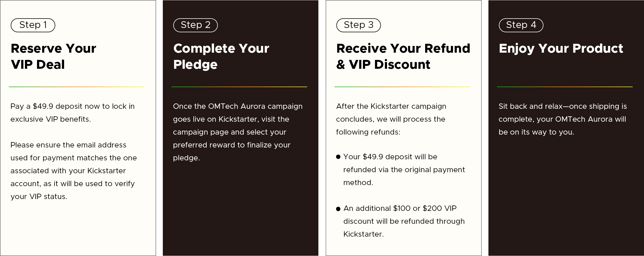644x256 pixels.
Task: Click the 'refunded via the original payment method' text
Action: tap(404, 170)
